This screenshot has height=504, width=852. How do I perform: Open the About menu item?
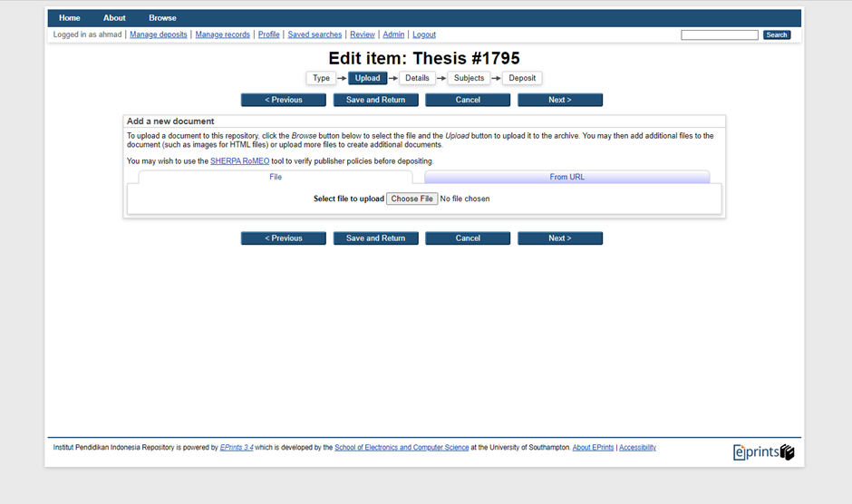[114, 18]
